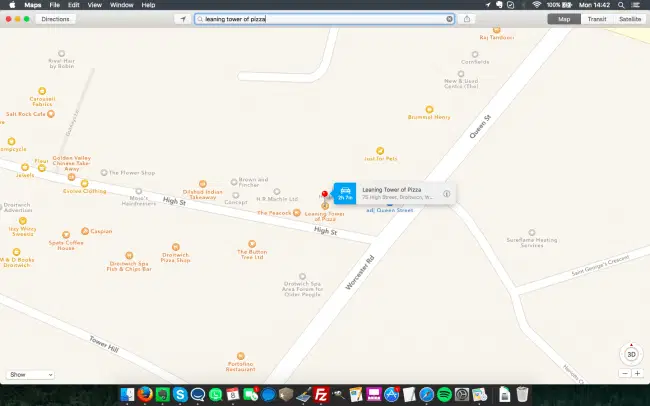Click into the search field

324,19
